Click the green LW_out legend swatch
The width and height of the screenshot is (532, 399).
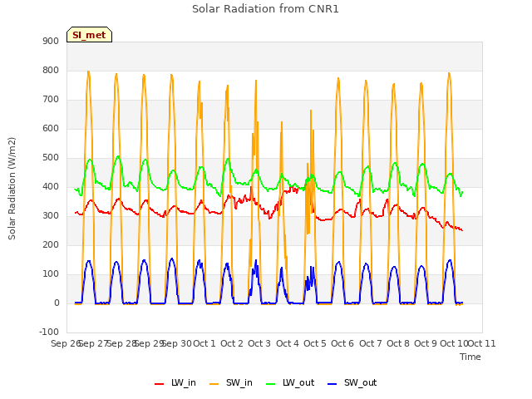click(271, 383)
